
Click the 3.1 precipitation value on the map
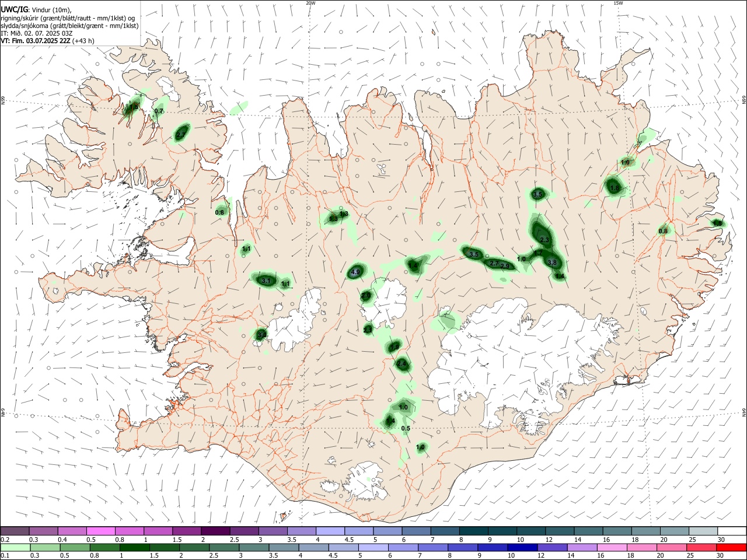(x=266, y=281)
